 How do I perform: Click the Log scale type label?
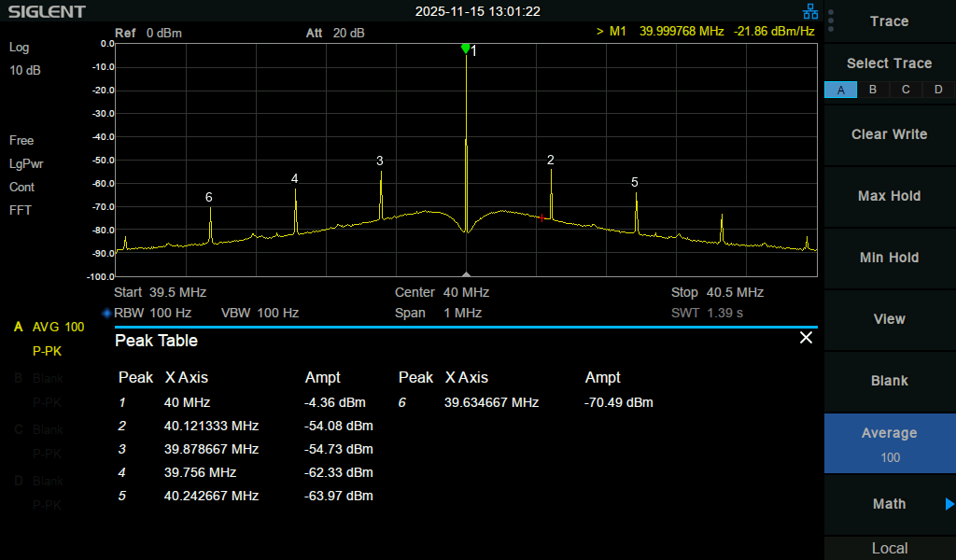tap(19, 48)
